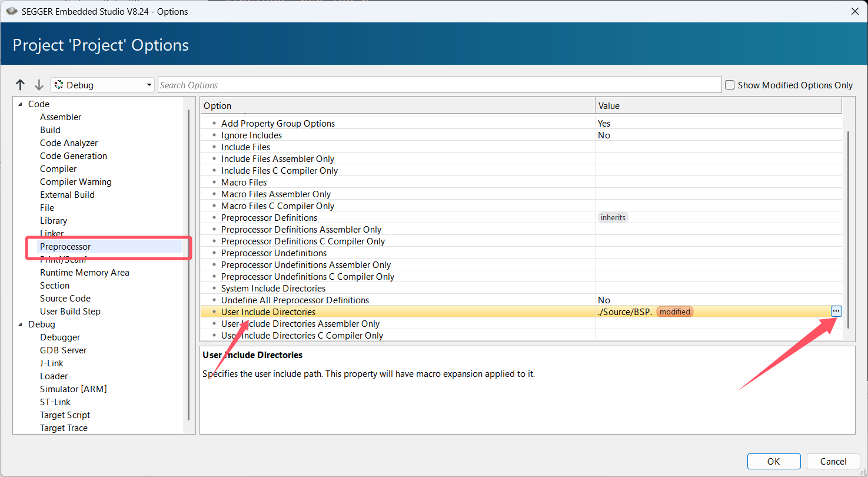Select Include Files Assembler Only row
The image size is (868, 477).
pos(521,159)
